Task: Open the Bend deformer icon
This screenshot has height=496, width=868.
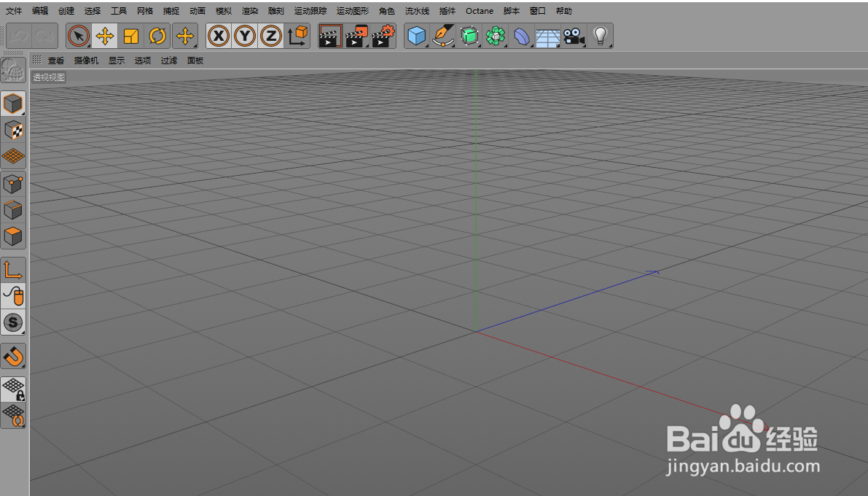Action: 522,36
